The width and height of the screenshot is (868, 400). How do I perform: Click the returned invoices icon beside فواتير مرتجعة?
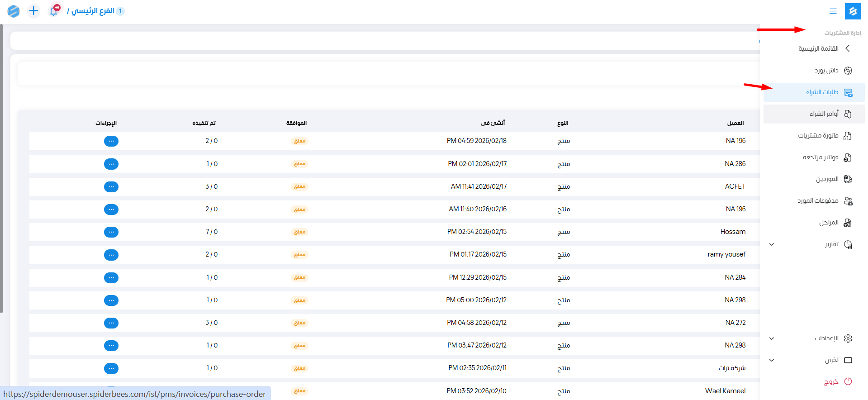(848, 157)
